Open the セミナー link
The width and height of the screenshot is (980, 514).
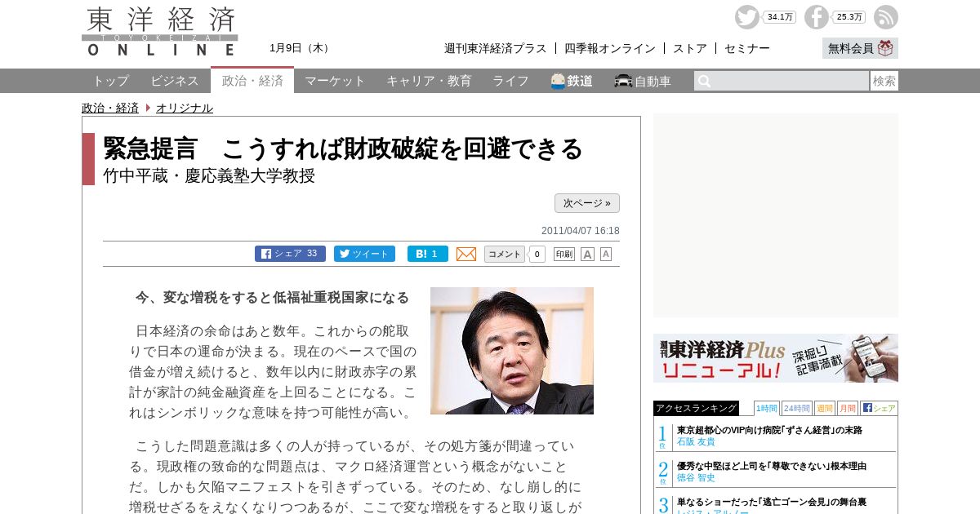(x=747, y=48)
